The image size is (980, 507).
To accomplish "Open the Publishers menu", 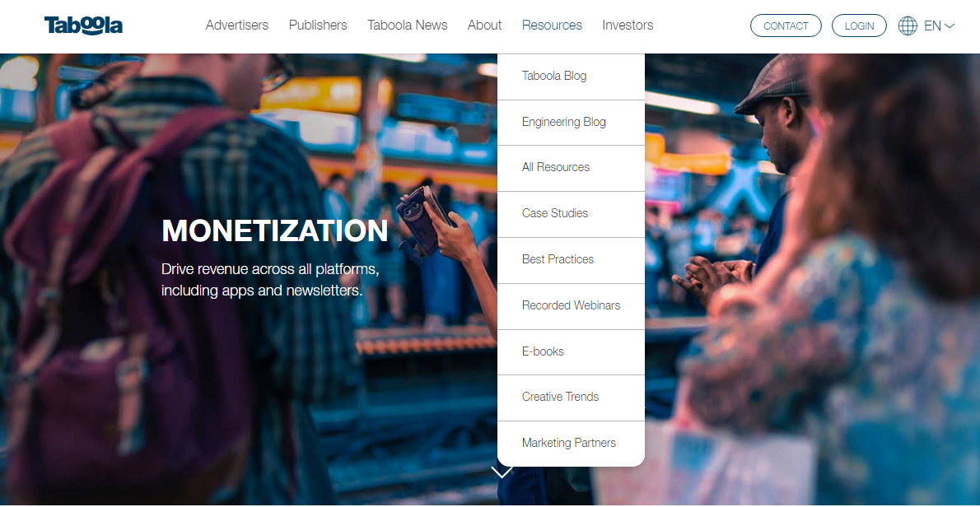I will [318, 25].
